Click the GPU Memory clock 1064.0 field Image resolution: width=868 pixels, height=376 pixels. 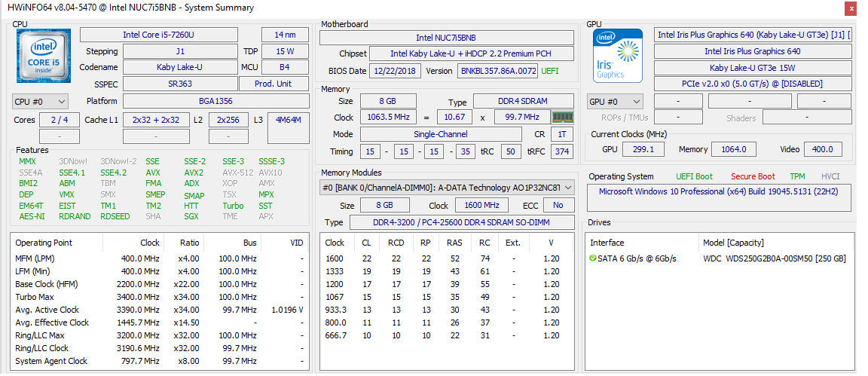click(x=733, y=149)
